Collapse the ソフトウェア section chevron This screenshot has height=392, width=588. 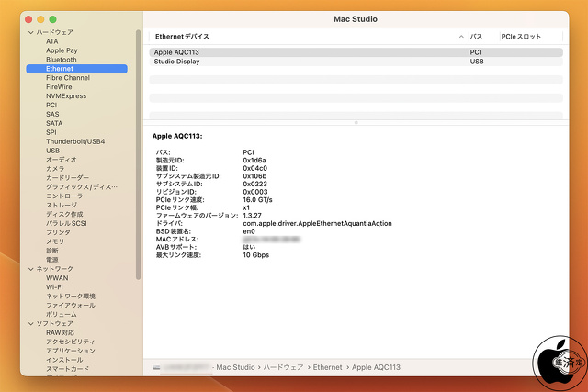[x=31, y=324]
